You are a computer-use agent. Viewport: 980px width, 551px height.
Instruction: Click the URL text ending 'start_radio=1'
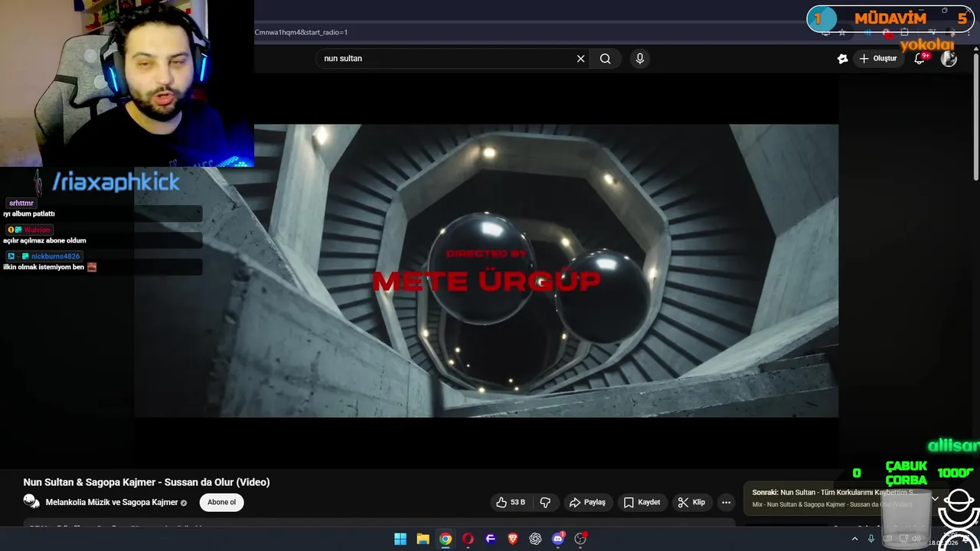coord(301,32)
